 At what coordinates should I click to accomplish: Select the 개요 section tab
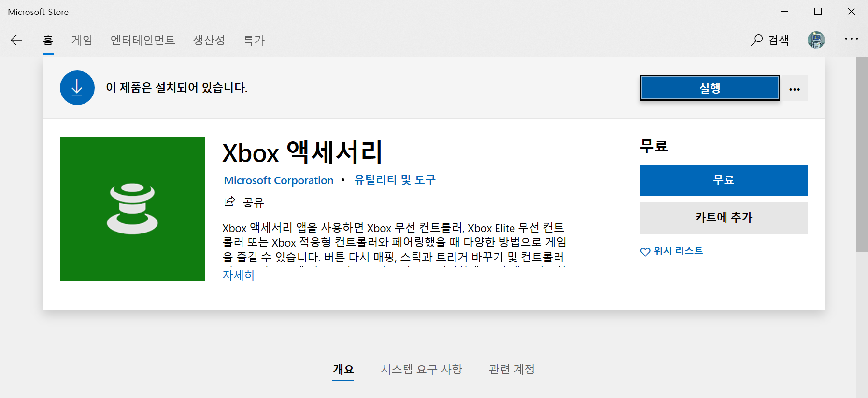tap(343, 370)
